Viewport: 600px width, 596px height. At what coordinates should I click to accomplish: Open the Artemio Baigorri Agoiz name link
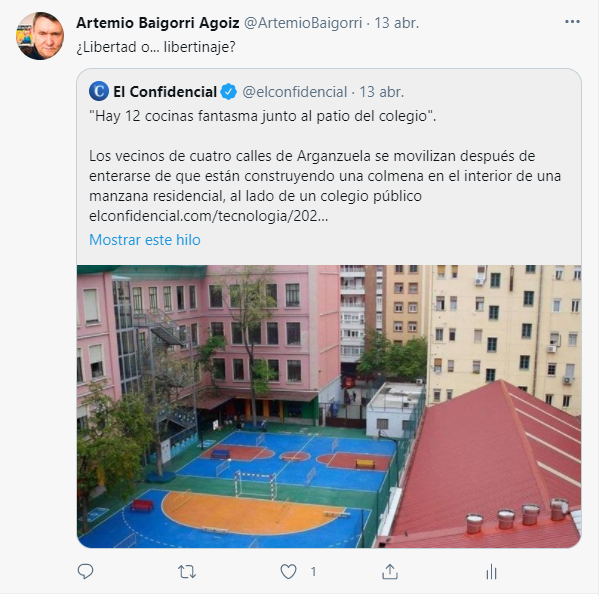(158, 23)
